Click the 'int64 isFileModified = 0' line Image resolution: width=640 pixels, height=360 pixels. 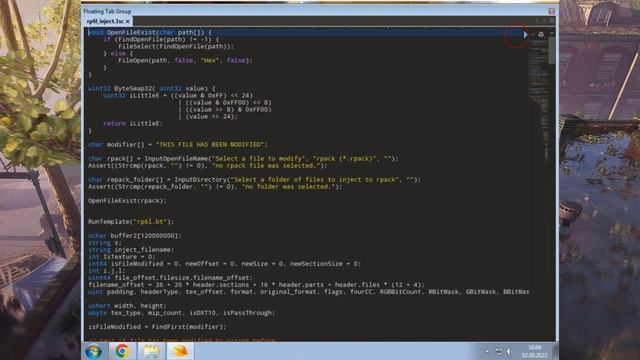click(x=224, y=264)
